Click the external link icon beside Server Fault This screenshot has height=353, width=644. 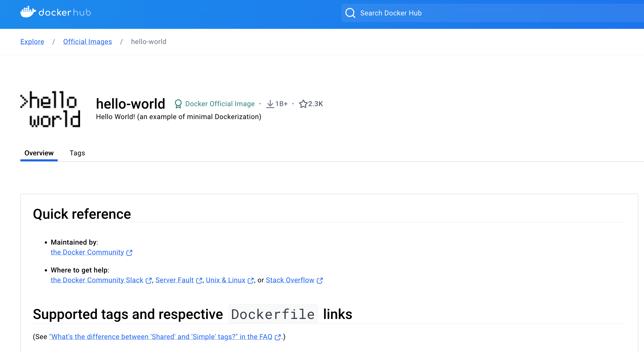coord(199,280)
